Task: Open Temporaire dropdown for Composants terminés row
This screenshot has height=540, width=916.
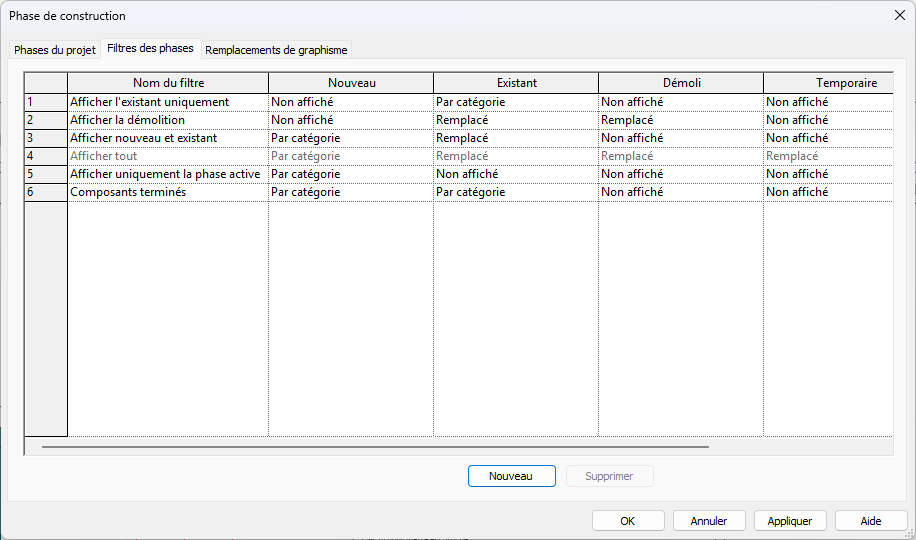Action: [827, 192]
